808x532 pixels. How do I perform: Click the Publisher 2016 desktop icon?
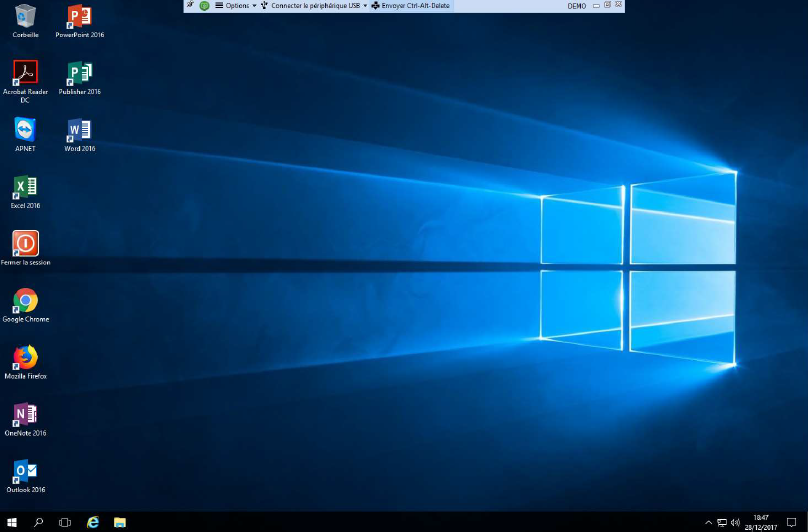[x=79, y=78]
